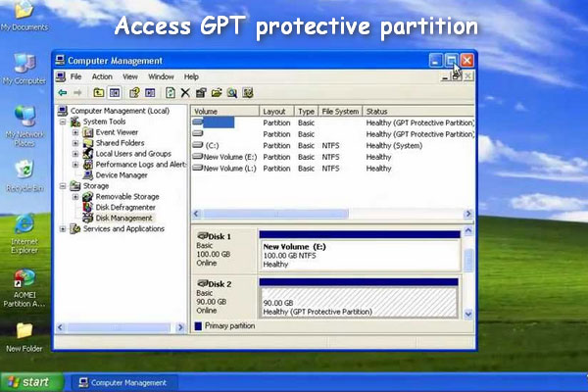Viewport: 588px width, 392px height.
Task: Select the New Volume (E:) row
Action: click(x=333, y=157)
